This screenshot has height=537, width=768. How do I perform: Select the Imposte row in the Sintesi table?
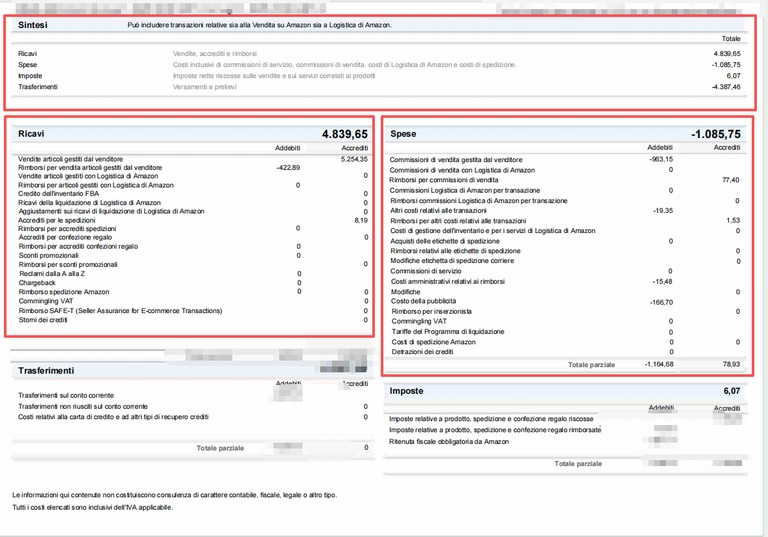[x=379, y=76]
